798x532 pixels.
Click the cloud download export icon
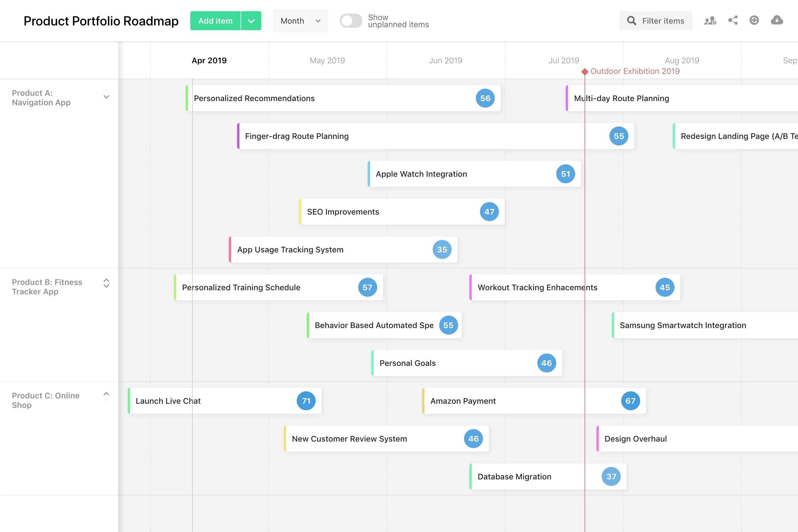coord(777,20)
